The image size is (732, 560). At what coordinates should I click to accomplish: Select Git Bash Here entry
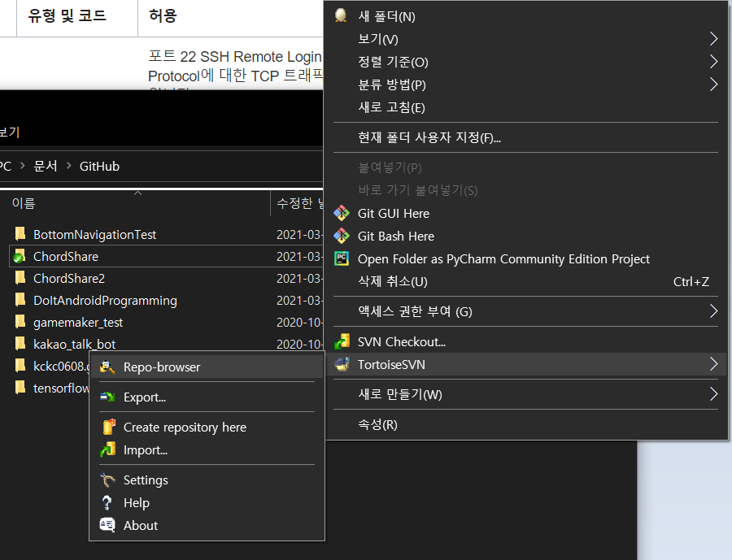525,237
